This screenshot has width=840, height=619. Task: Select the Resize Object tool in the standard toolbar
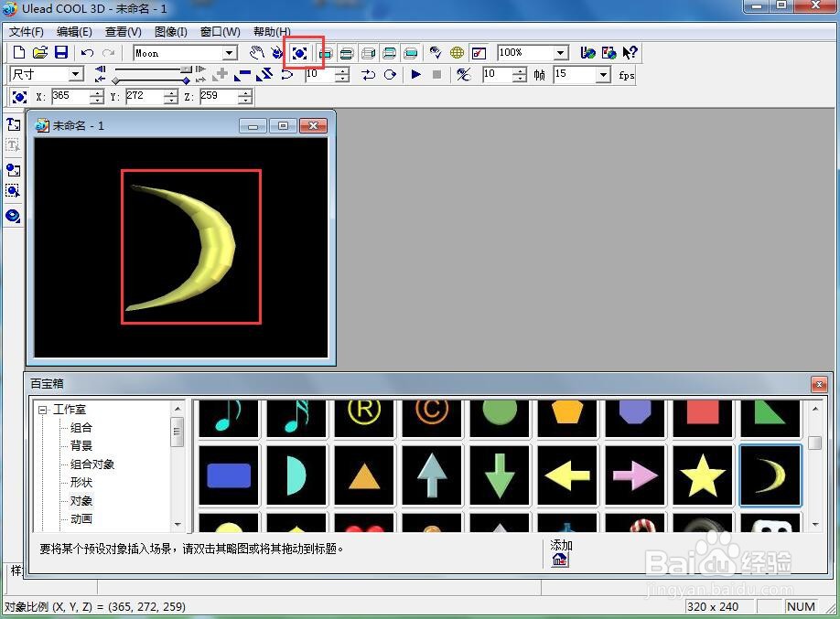(299, 52)
